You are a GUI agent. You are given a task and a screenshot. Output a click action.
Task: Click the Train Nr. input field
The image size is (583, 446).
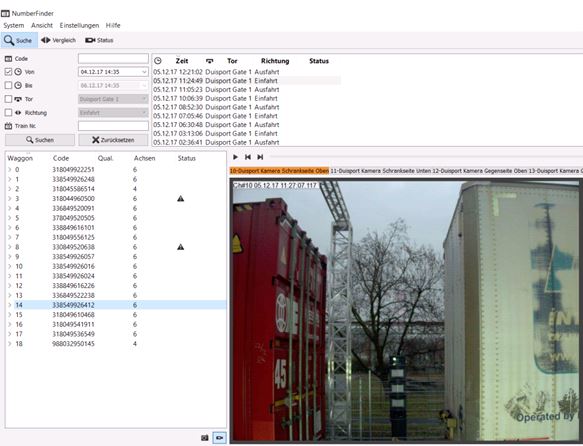[x=113, y=126]
